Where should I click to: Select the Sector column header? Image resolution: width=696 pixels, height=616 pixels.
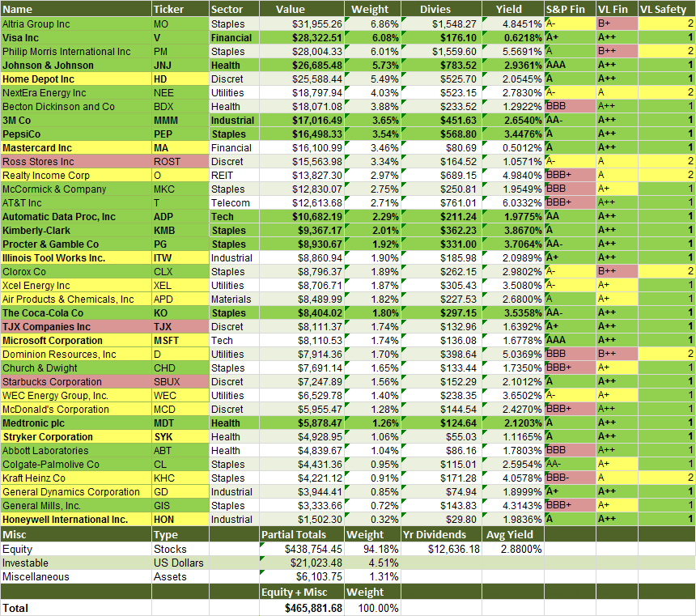(x=234, y=9)
